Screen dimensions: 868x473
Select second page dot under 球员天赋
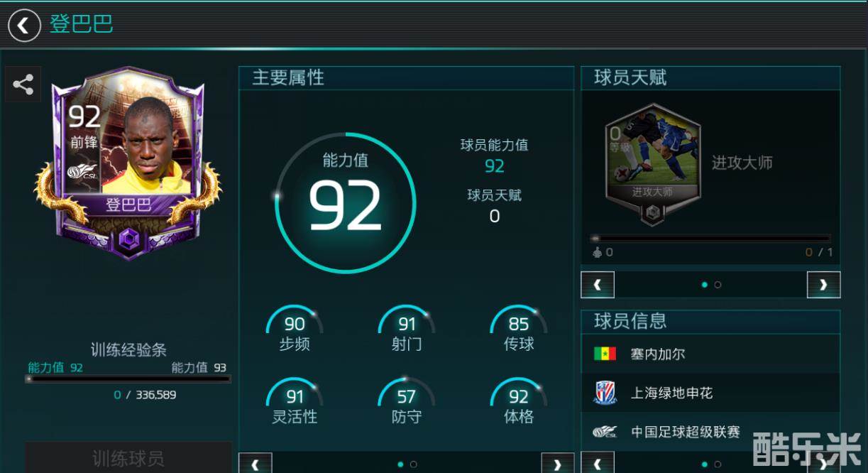point(718,285)
